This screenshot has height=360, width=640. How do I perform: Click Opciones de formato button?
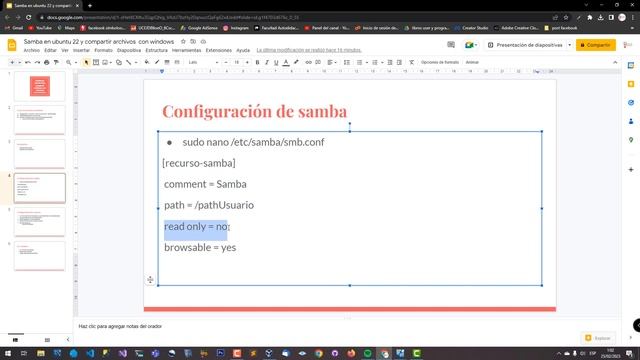pyautogui.click(x=440, y=62)
